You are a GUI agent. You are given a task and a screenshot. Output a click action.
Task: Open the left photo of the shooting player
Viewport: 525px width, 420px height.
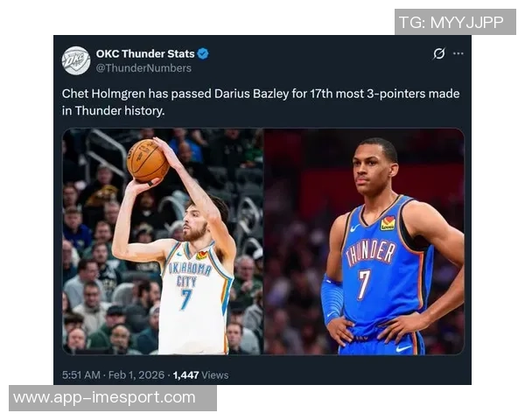click(x=163, y=241)
